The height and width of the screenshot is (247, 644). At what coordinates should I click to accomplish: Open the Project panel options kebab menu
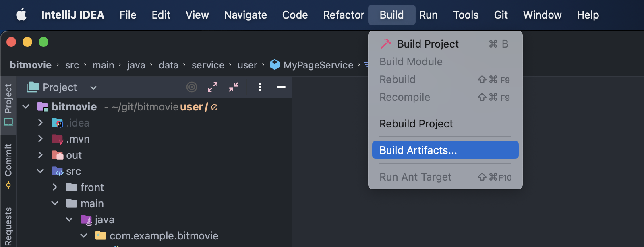coord(260,87)
